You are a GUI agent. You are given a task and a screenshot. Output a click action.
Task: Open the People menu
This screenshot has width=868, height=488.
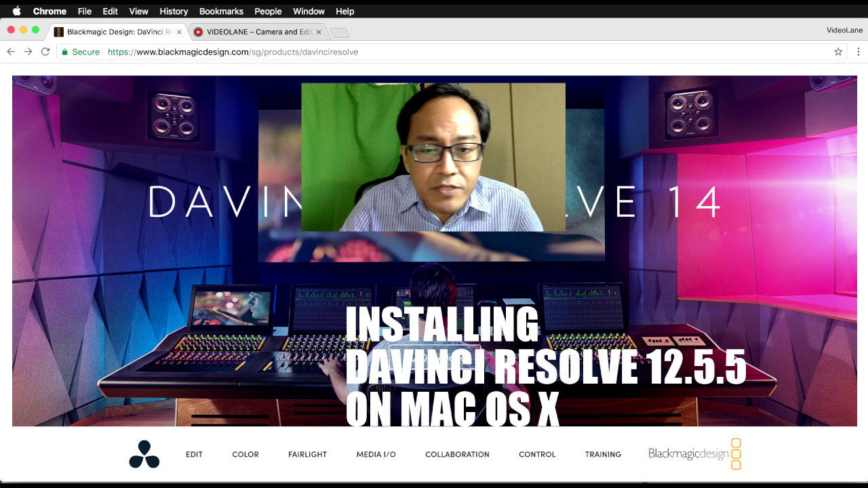[268, 12]
